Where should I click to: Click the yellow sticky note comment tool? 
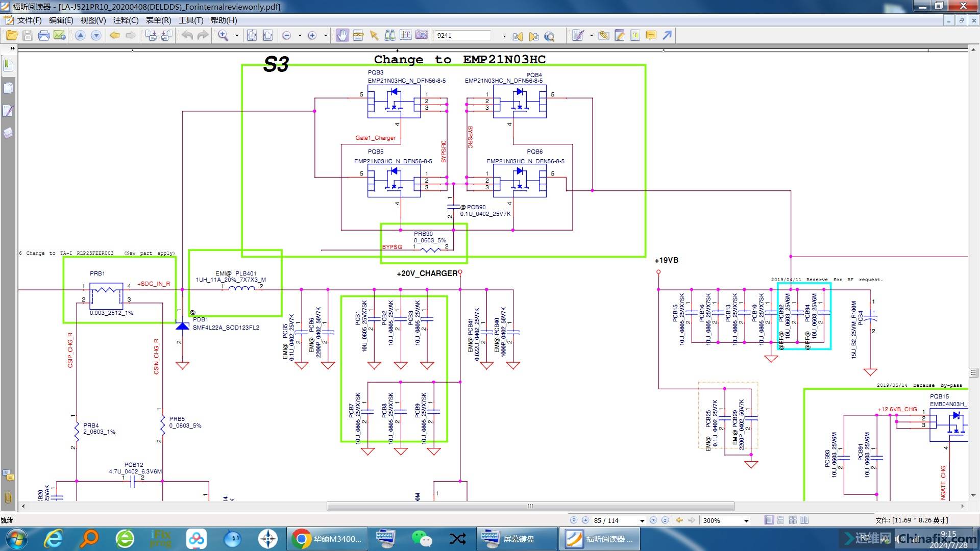[651, 35]
